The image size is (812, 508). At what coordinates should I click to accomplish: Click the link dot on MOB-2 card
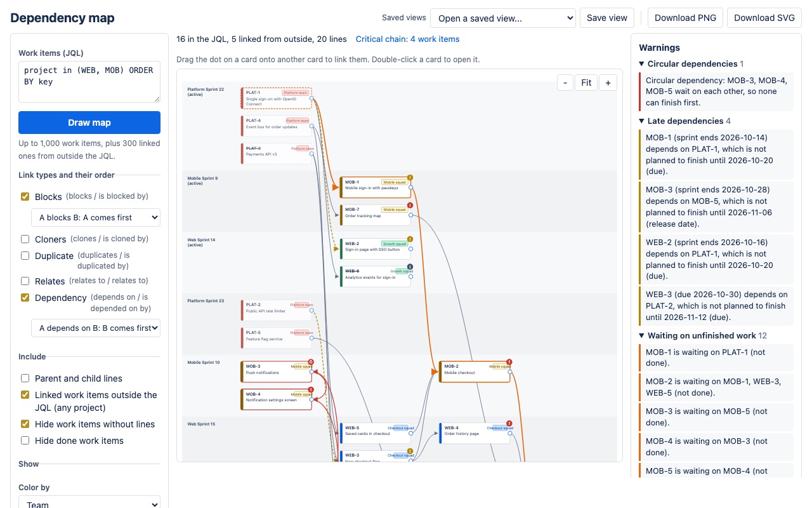point(510,372)
